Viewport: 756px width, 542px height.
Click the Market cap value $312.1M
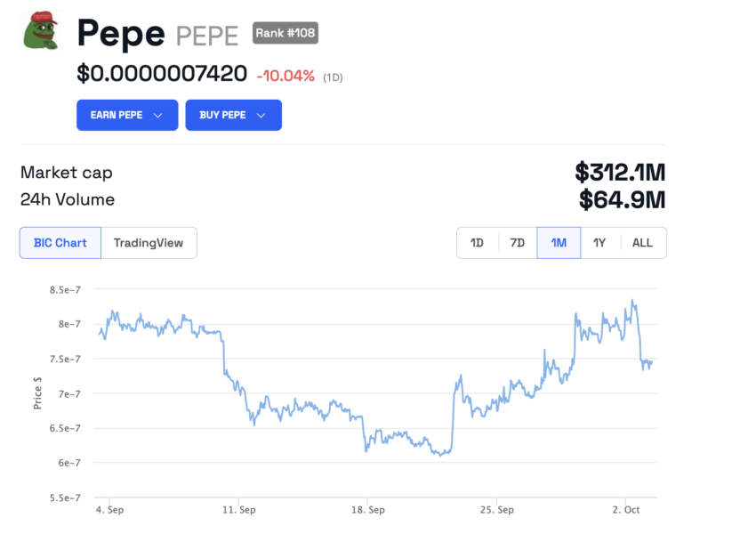click(621, 173)
